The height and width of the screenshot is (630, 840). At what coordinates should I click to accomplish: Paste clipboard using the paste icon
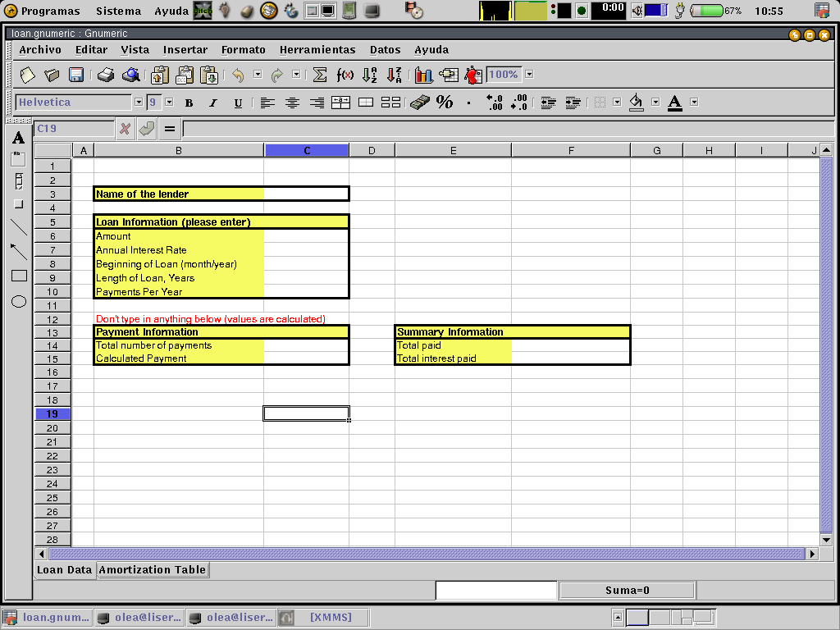[209, 75]
